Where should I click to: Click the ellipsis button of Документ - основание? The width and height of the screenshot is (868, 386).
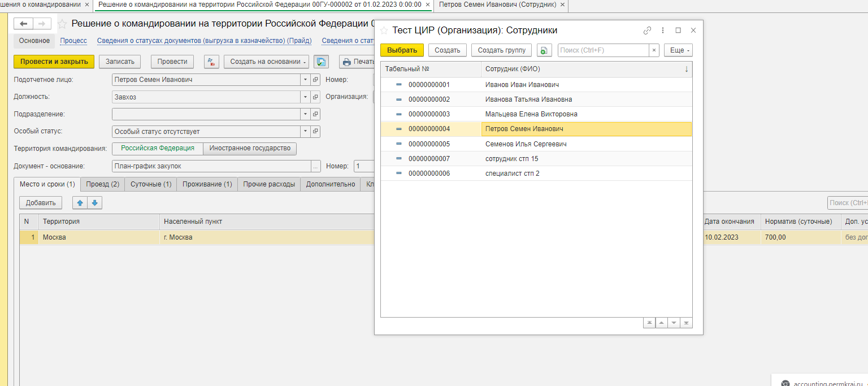pos(316,166)
